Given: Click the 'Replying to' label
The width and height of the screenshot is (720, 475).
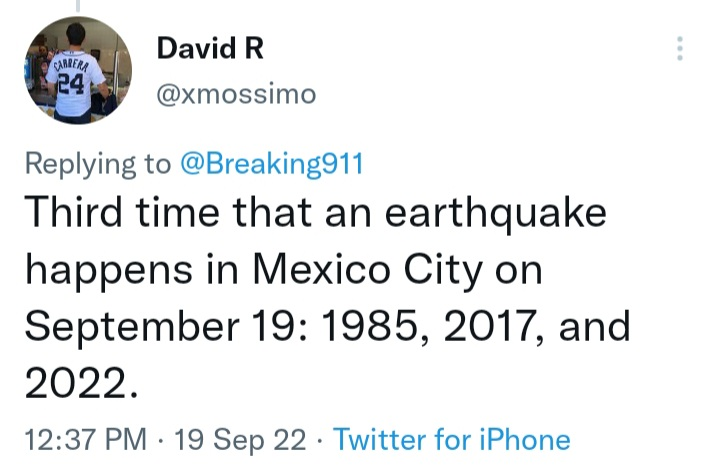Looking at the screenshot, I should point(97,164).
